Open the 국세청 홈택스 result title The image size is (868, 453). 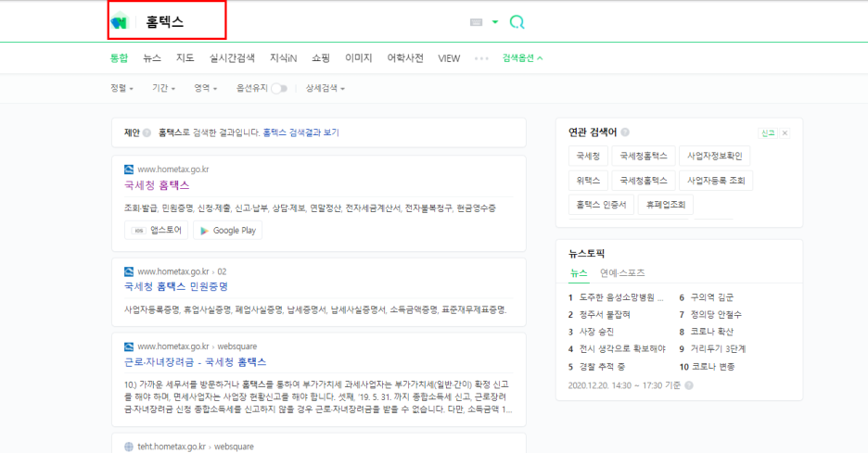click(157, 185)
